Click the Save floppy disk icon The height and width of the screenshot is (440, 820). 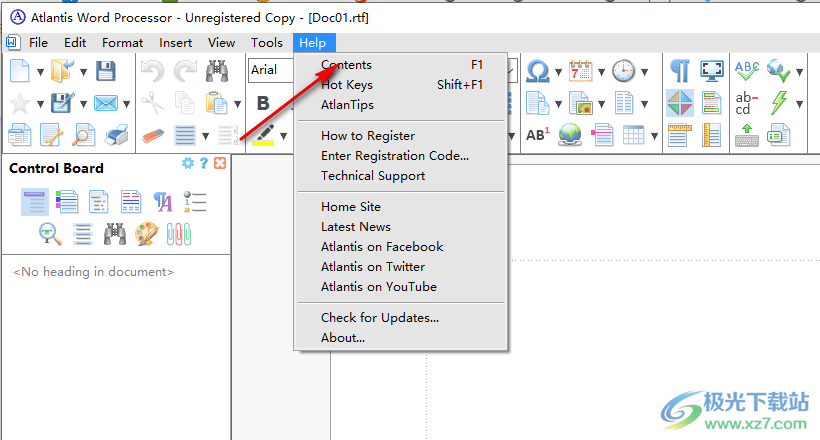pyautogui.click(x=105, y=70)
